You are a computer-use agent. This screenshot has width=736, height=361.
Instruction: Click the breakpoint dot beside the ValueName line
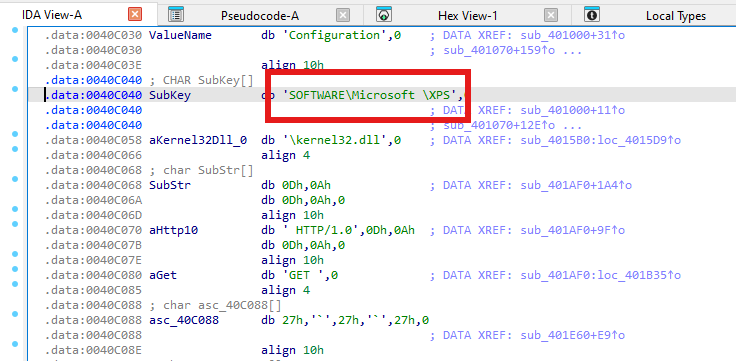click(x=15, y=30)
